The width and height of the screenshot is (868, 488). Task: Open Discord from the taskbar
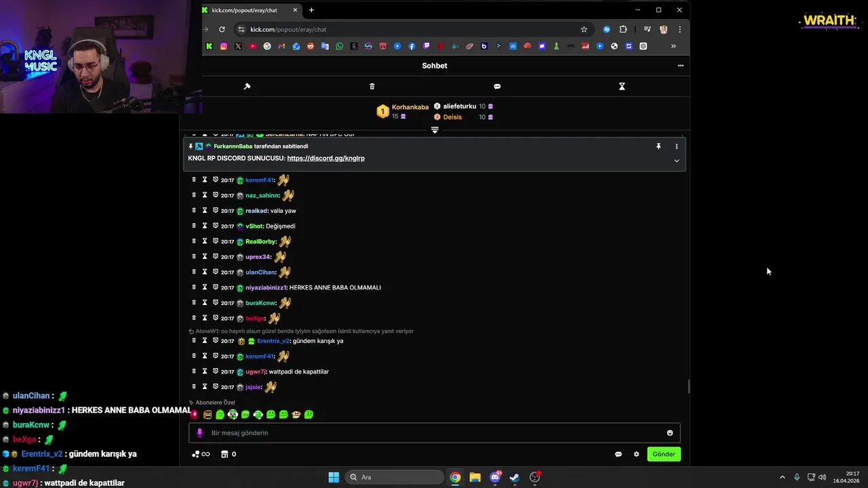[495, 477]
